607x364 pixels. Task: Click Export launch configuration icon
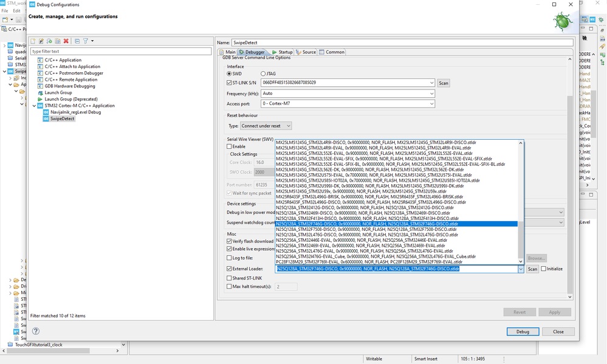49,41
